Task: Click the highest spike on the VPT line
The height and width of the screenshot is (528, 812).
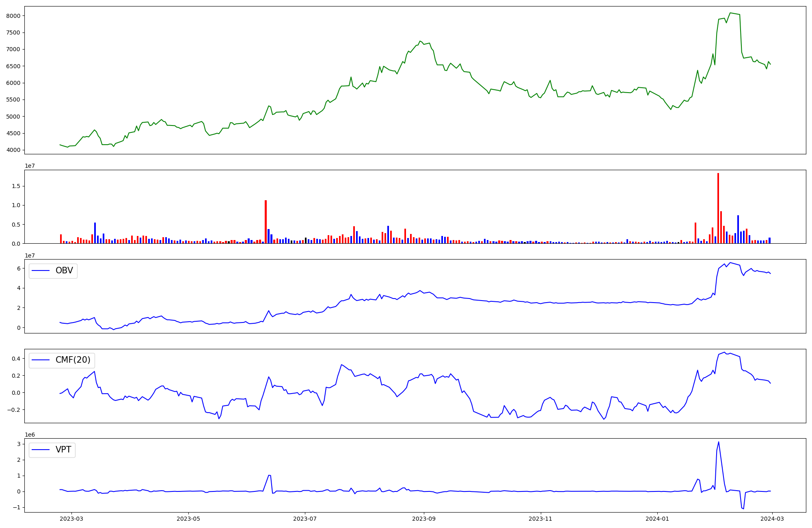Action: (719, 442)
